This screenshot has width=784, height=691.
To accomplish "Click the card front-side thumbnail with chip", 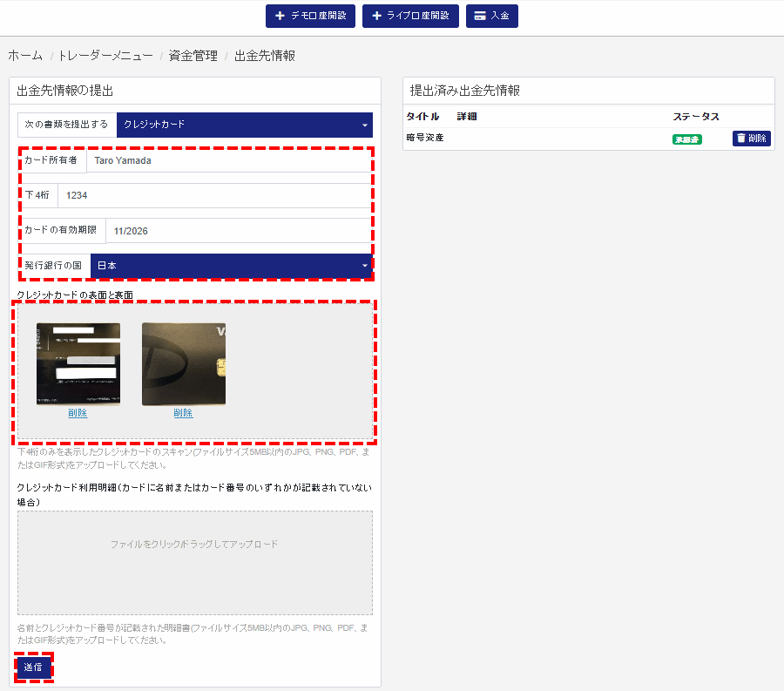I will 184,363.
